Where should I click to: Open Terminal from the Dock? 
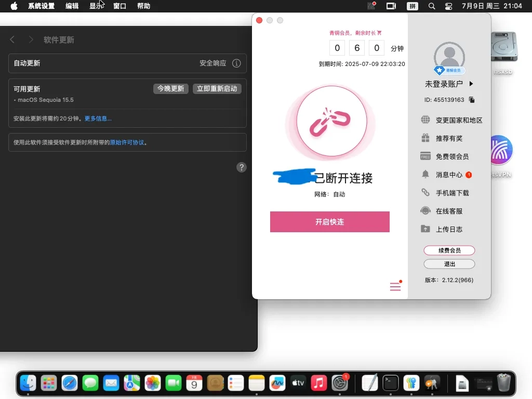pyautogui.click(x=391, y=383)
